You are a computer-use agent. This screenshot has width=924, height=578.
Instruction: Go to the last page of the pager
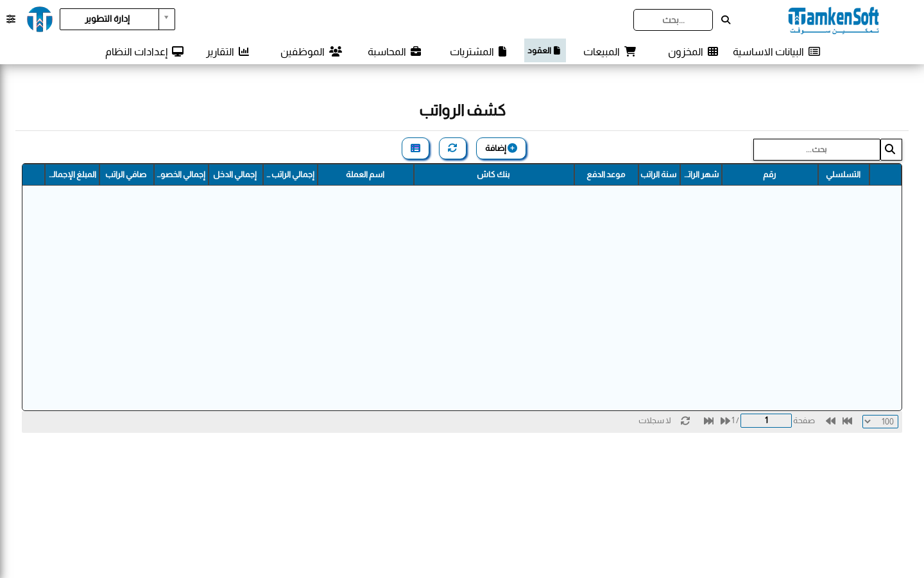[x=708, y=421]
